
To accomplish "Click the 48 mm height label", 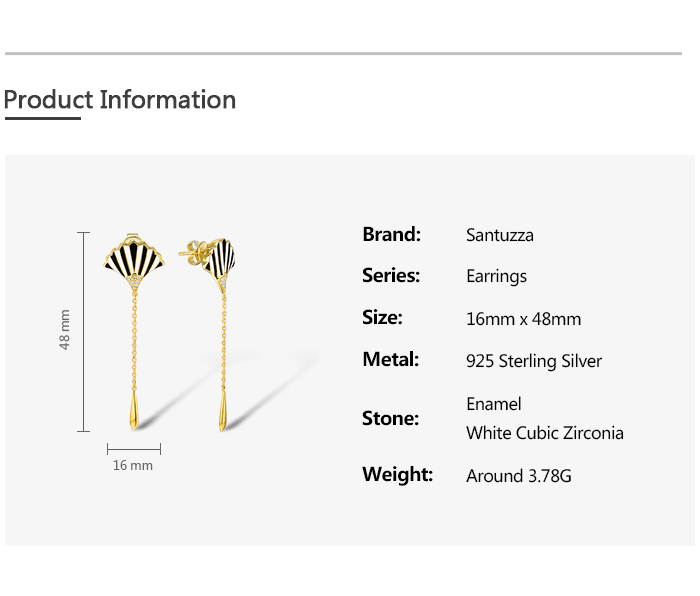I will pos(65,328).
